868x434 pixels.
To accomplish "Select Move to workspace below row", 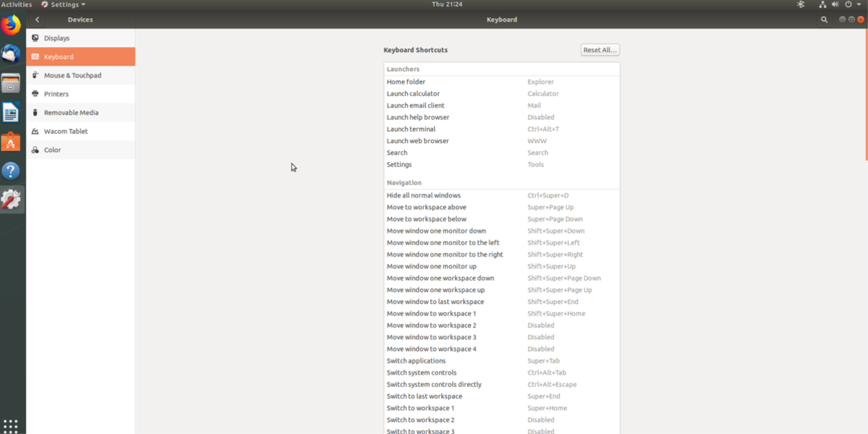I will pyautogui.click(x=501, y=219).
